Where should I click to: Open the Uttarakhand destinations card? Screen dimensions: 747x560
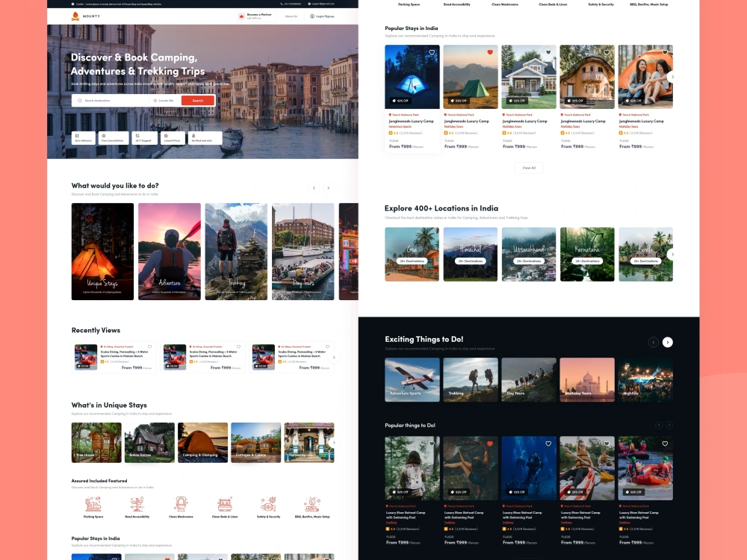click(529, 255)
